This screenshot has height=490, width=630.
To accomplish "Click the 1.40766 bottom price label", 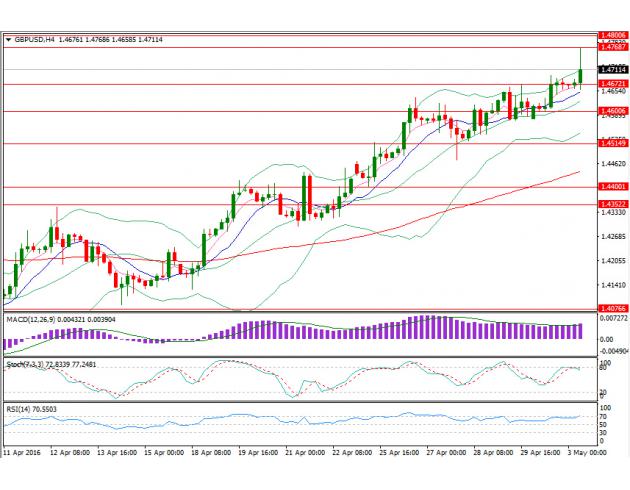I will point(611,309).
